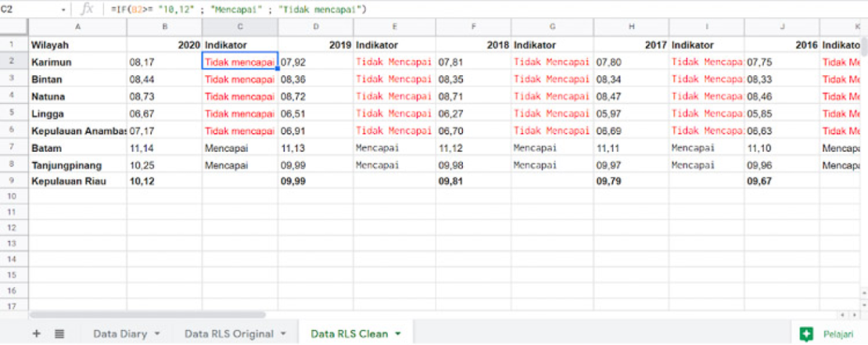Select column I header
This screenshot has height=345, width=868.
[707, 27]
